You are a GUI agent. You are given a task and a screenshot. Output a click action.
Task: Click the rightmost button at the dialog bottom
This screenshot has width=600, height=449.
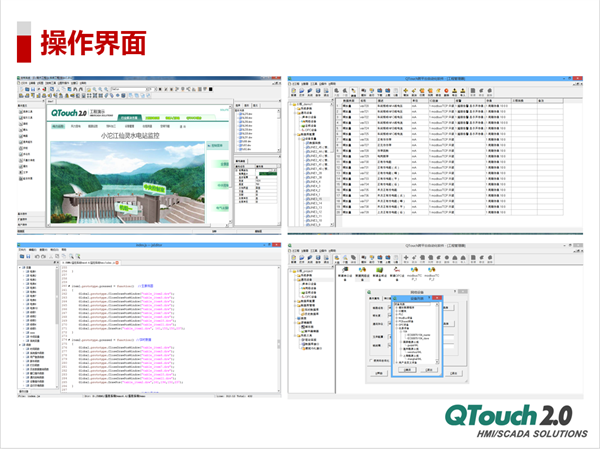coord(453,371)
